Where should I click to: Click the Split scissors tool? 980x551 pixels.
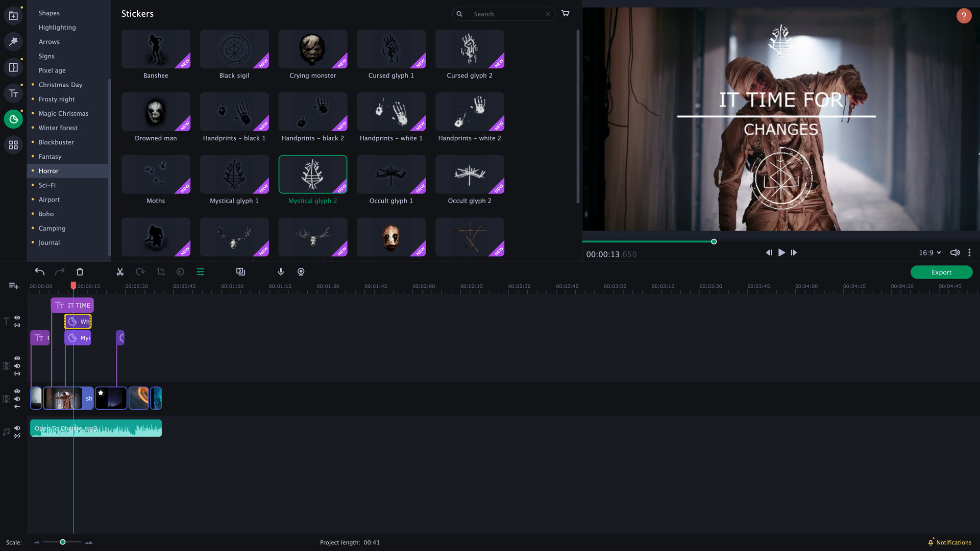120,271
